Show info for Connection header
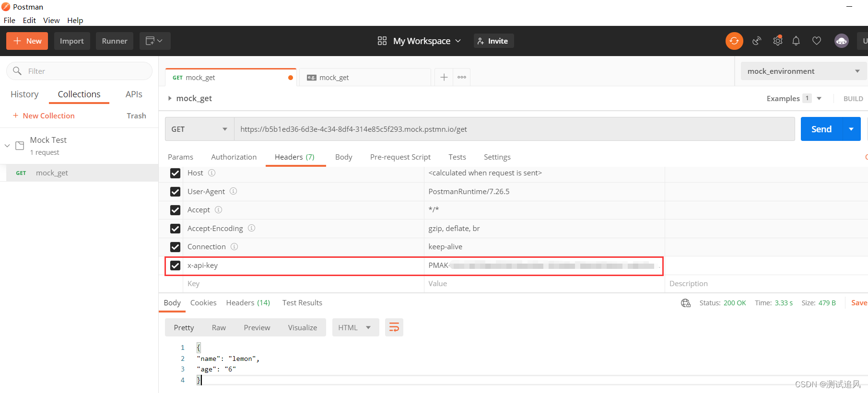868x393 pixels. coord(234,246)
